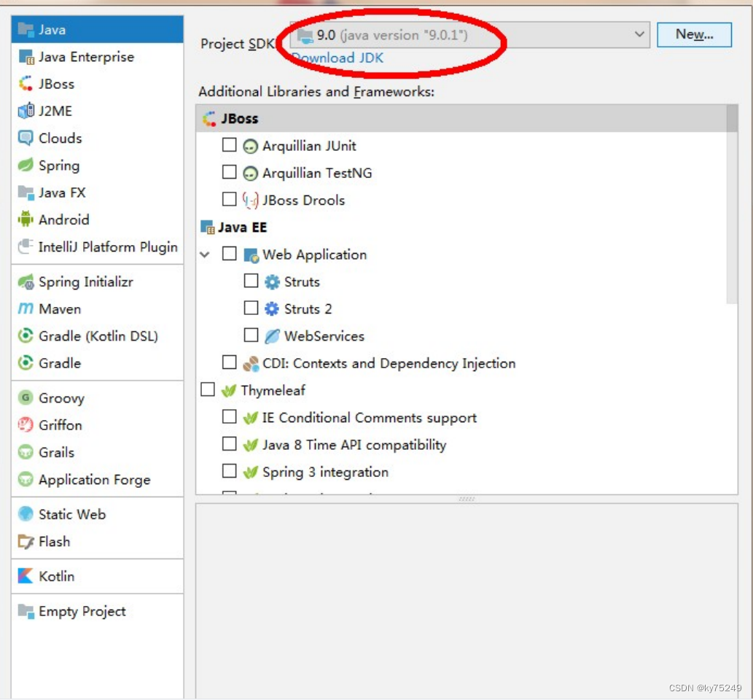Image resolution: width=753 pixels, height=700 pixels.
Task: Check Spring 3 integration checkbox
Action: 230,470
